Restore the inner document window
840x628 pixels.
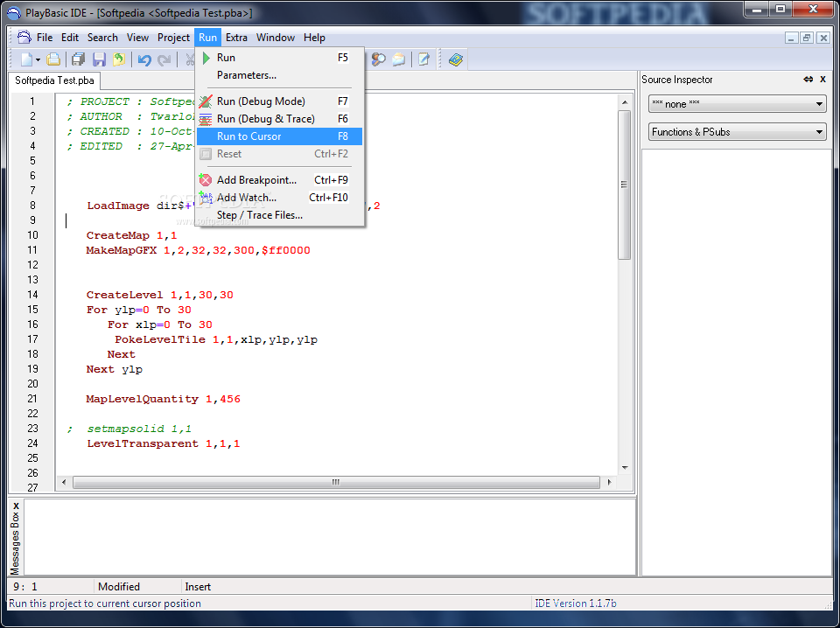click(x=806, y=38)
